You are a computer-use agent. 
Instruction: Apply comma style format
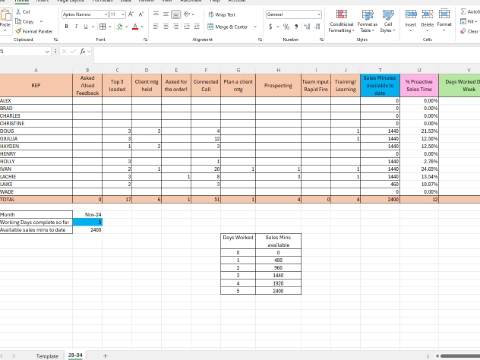[296, 26]
